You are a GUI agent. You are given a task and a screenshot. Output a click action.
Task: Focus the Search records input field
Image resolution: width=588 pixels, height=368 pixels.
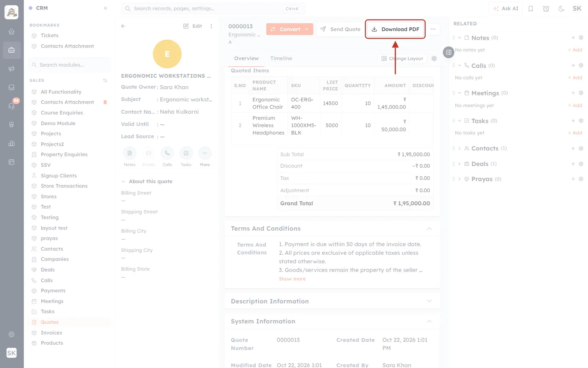point(213,9)
